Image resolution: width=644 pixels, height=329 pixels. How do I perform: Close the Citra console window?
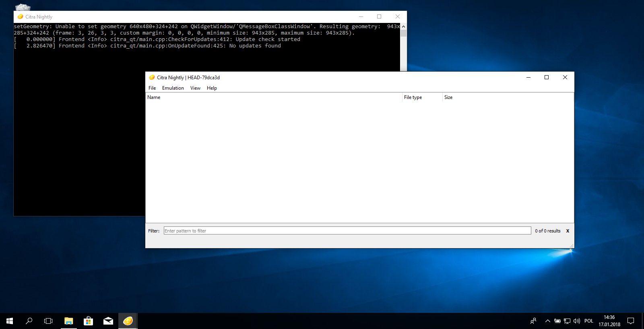coord(398,16)
